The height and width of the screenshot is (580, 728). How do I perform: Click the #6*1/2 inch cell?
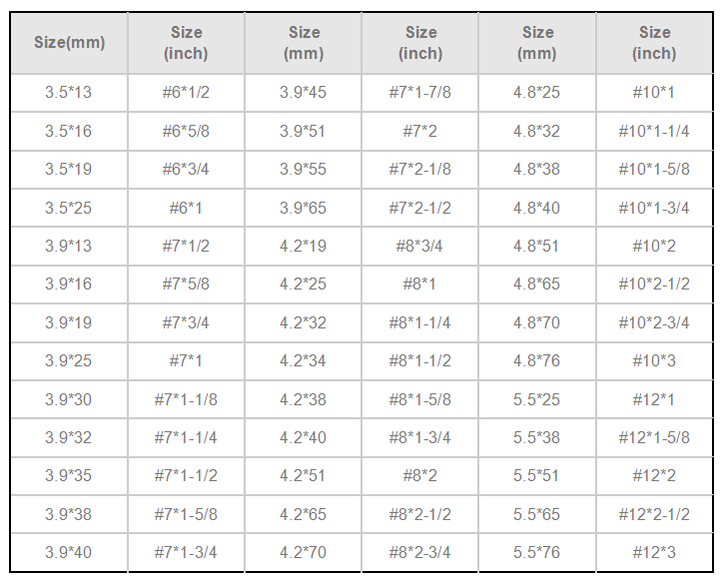[x=186, y=92]
